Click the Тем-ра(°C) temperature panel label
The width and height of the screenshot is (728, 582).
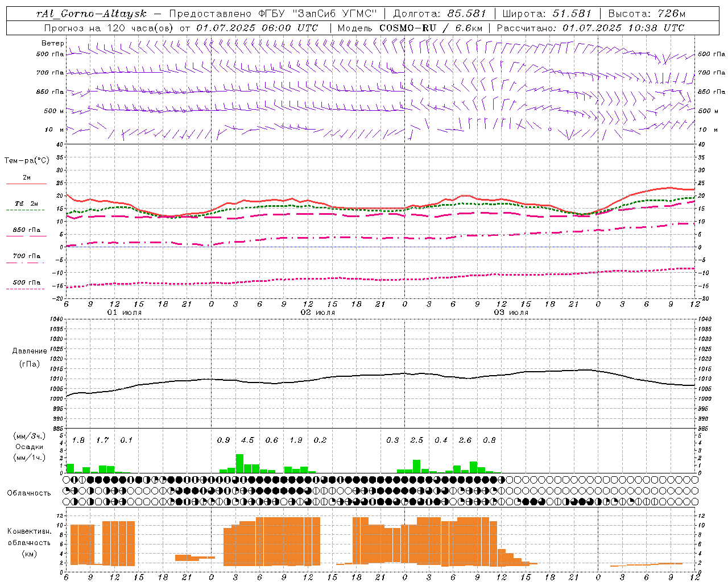(27, 161)
